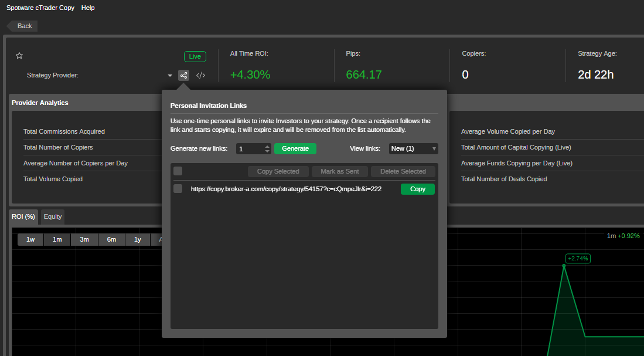Click the green Generate button

(x=295, y=148)
